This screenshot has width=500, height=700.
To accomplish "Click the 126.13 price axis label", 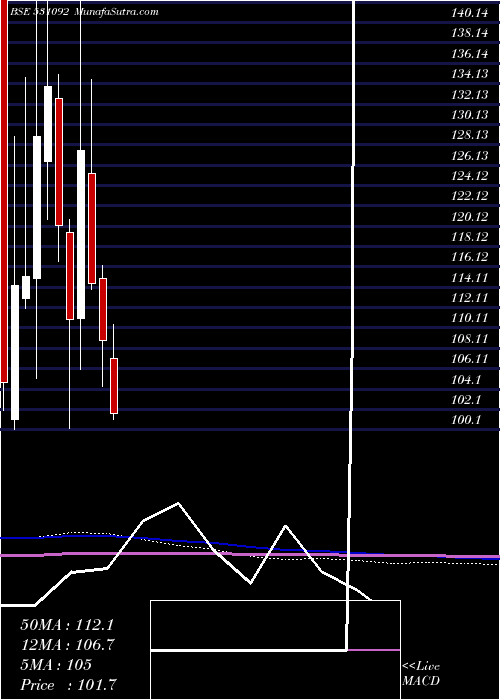I will tap(470, 156).
